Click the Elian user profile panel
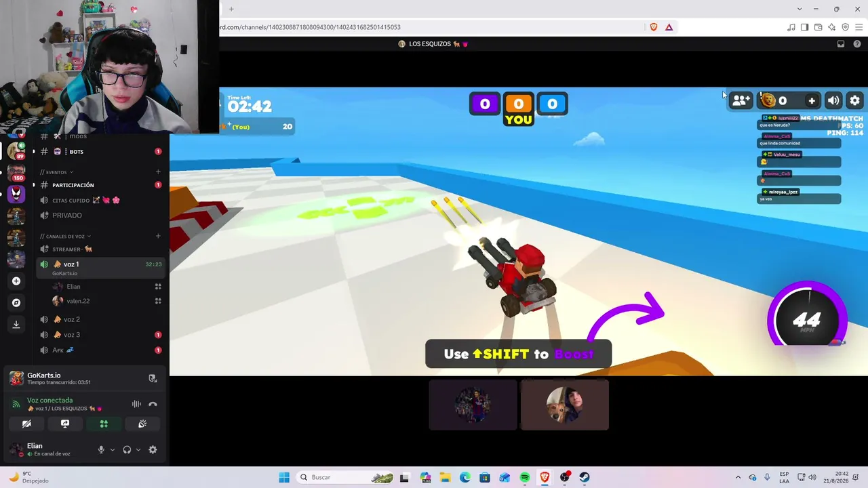This screenshot has height=488, width=868. pyautogui.click(x=48, y=449)
